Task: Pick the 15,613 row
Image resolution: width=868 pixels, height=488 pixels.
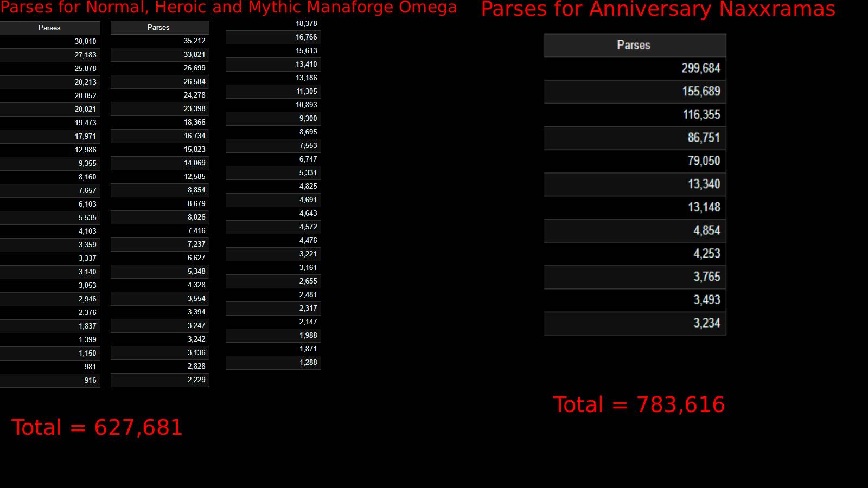Action: [x=273, y=50]
